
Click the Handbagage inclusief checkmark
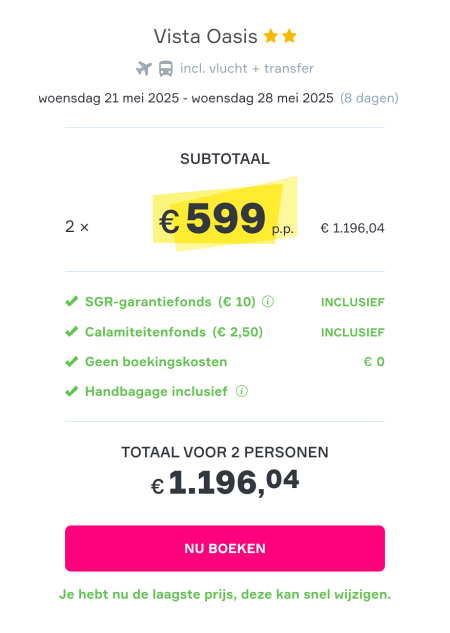click(71, 392)
